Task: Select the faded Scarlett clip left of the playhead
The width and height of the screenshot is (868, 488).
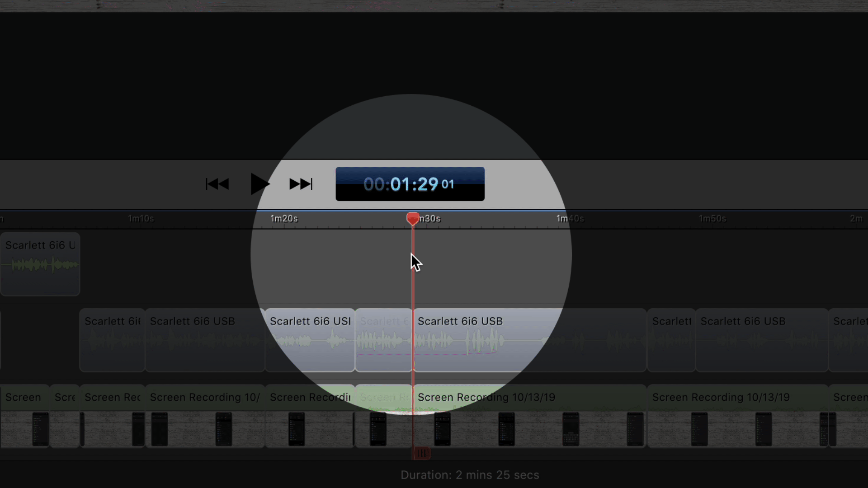Action: pos(383,340)
